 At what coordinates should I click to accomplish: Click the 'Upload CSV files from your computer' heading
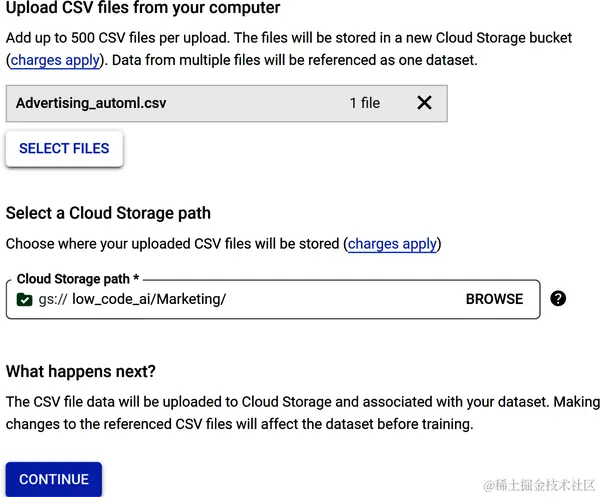(143, 9)
